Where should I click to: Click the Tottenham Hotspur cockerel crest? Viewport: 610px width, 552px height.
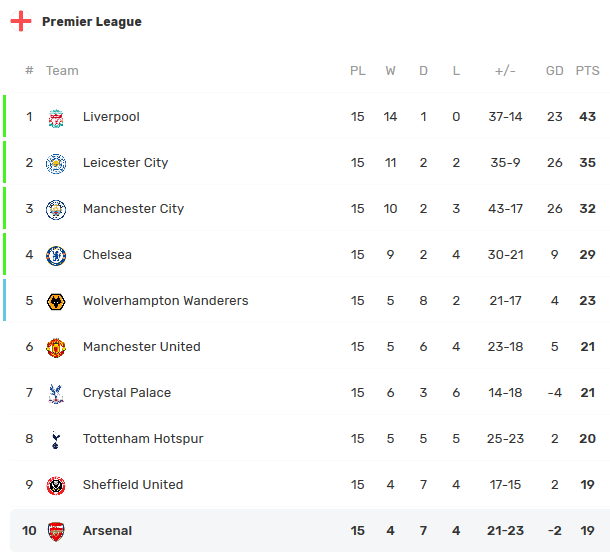coord(56,440)
